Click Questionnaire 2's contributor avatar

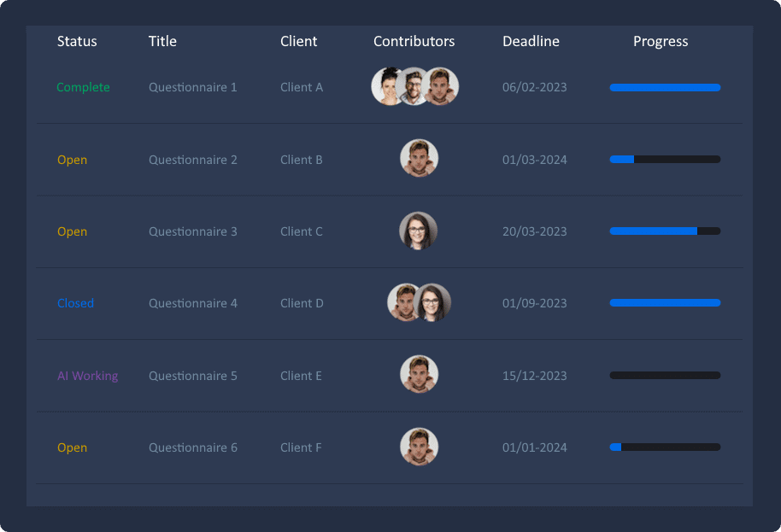(x=419, y=159)
